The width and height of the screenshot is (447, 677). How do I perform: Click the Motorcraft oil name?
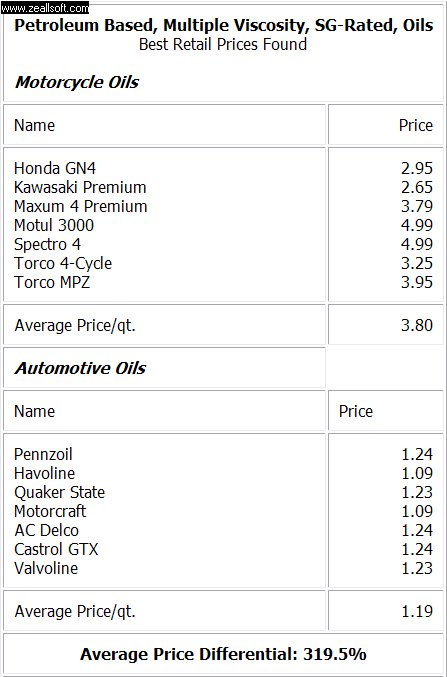[50, 511]
